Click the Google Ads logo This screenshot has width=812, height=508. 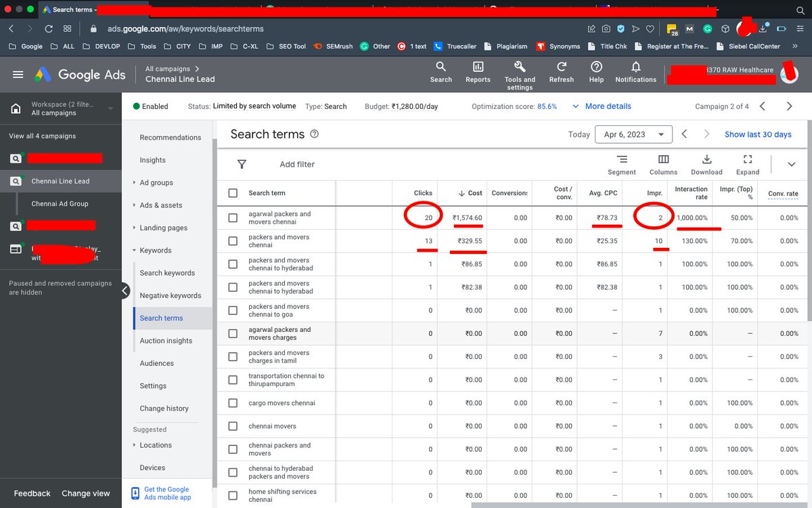(x=81, y=75)
